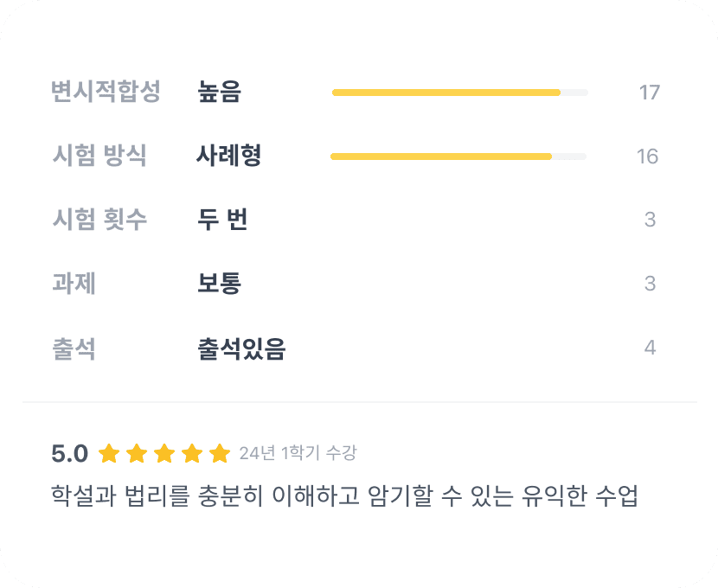
Task: Click the first rating star
Action: [109, 453]
